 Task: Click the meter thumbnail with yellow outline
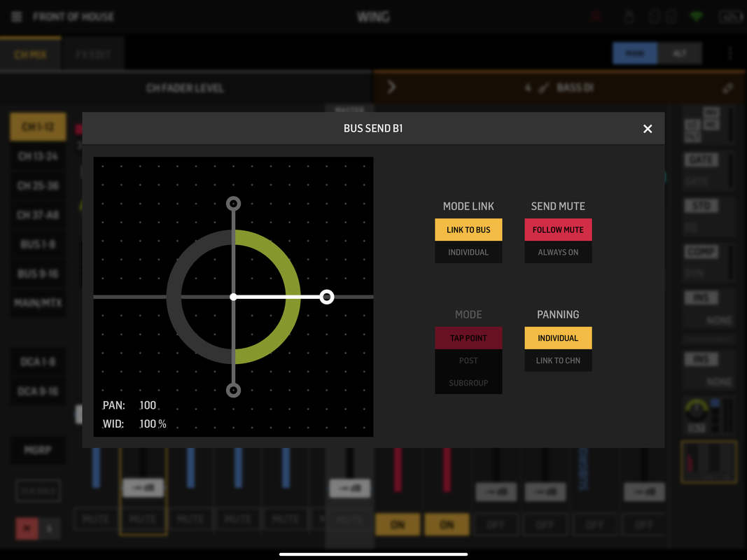(709, 462)
